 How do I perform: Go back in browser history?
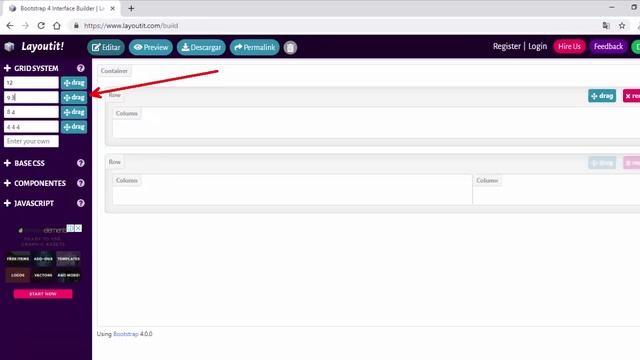point(10,26)
